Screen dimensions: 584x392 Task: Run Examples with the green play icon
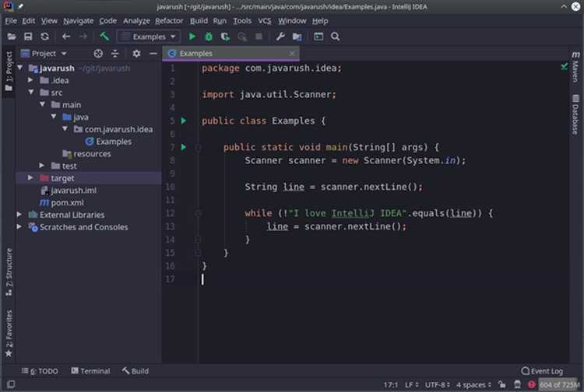coord(192,37)
